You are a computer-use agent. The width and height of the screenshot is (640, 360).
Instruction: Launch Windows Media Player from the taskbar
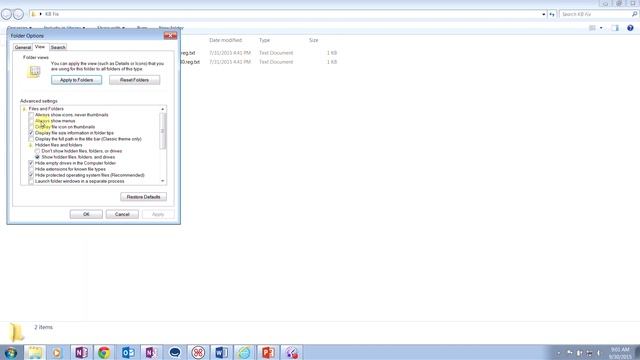[x=57, y=352]
